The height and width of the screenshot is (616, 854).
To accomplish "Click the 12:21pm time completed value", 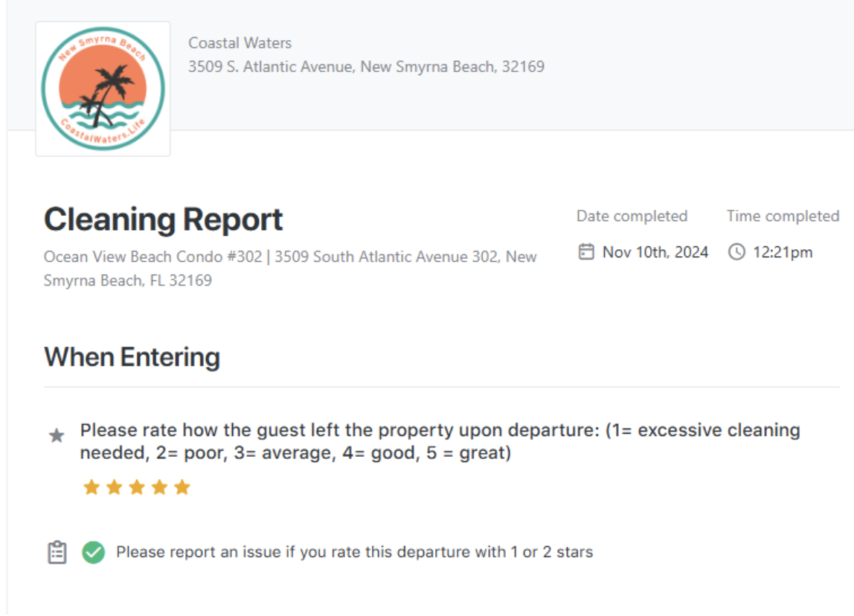I will tap(783, 252).
